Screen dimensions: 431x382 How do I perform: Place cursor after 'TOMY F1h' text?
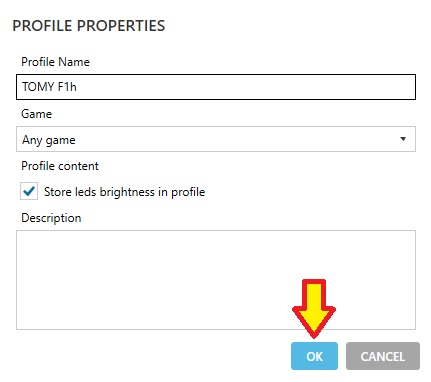[x=77, y=87]
